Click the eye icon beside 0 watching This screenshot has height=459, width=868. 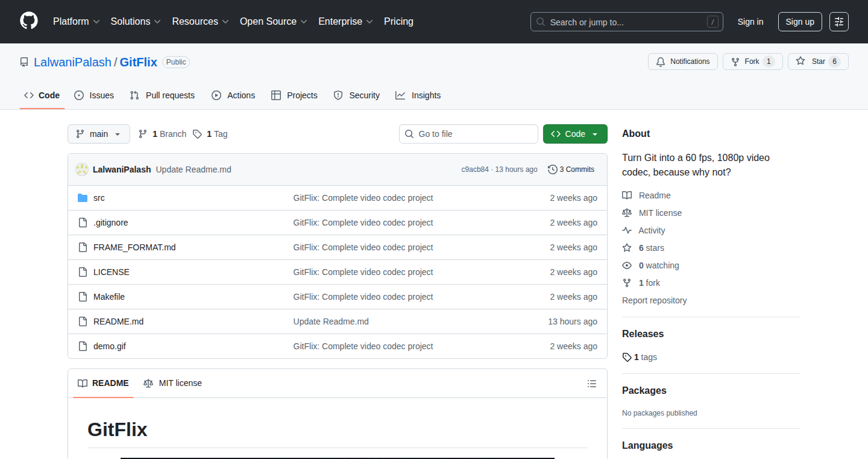pyautogui.click(x=627, y=265)
